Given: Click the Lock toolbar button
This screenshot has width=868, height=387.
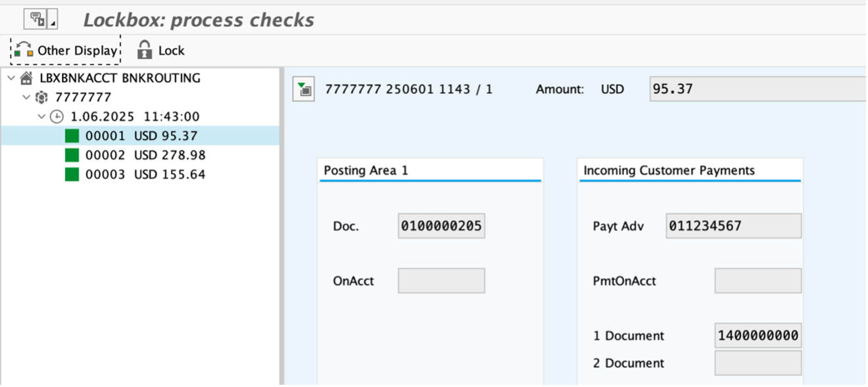Looking at the screenshot, I should (x=161, y=50).
